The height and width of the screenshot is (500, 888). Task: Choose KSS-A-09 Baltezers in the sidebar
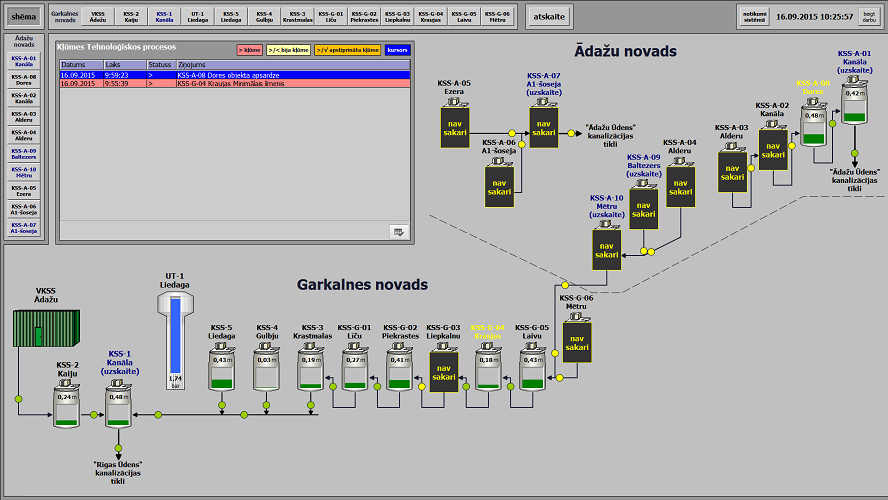point(24,152)
